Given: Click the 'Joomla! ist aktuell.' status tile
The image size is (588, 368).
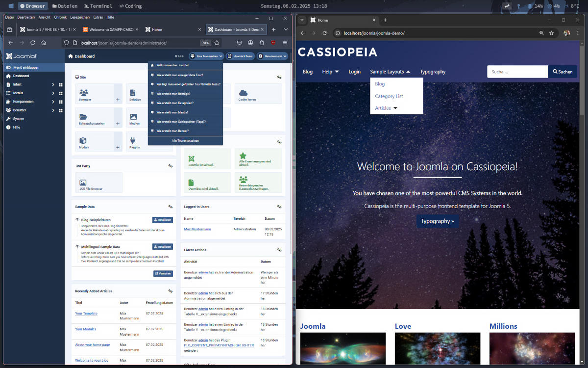Looking at the screenshot, I should [x=207, y=159].
